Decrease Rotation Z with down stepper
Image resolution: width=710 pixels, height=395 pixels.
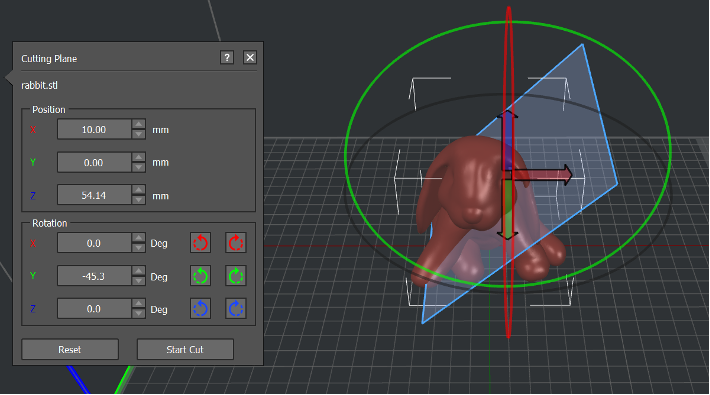pos(139,314)
